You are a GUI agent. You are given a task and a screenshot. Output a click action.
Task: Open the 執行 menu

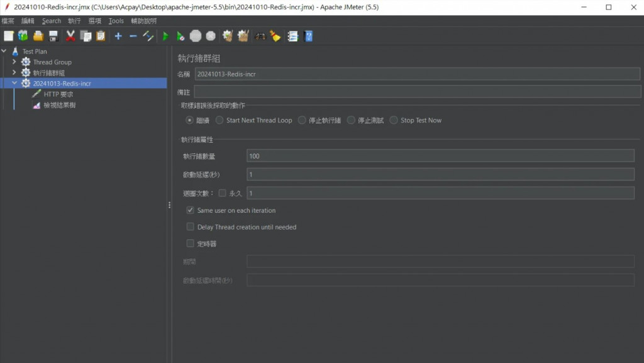pyautogui.click(x=74, y=21)
